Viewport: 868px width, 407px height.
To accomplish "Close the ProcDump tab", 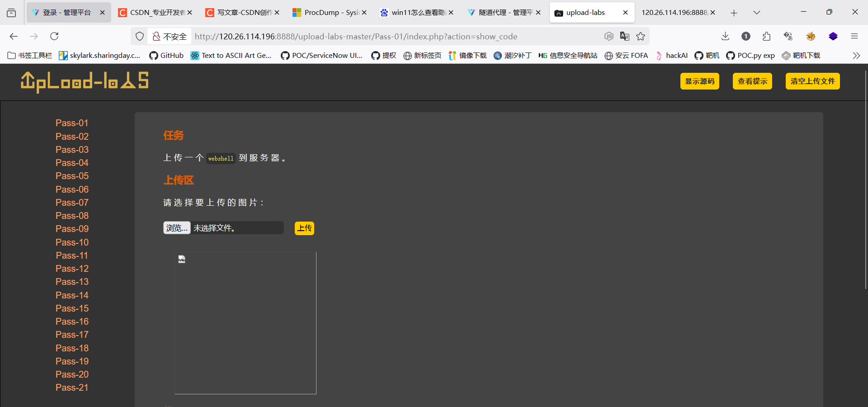I will coord(364,13).
